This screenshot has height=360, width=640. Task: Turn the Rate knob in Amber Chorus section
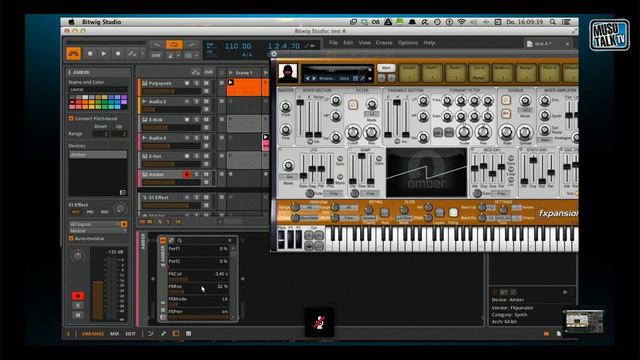point(506,132)
